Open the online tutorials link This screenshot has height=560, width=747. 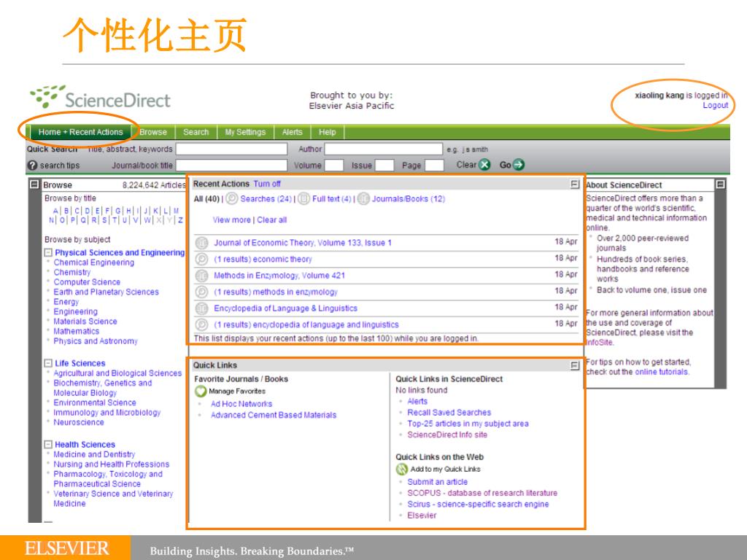coord(661,372)
